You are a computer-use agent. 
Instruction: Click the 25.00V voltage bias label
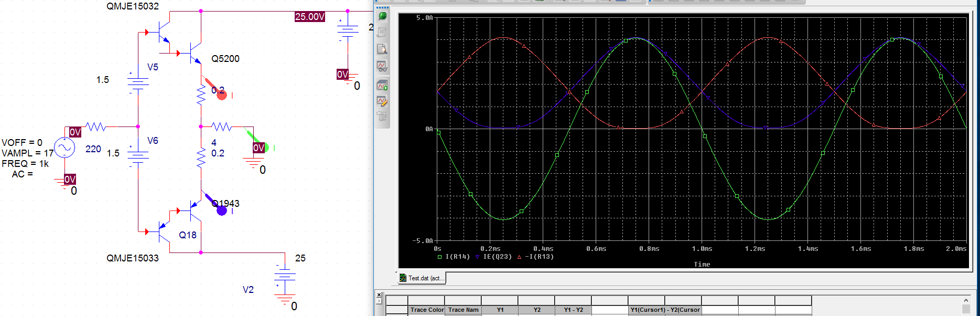[310, 17]
